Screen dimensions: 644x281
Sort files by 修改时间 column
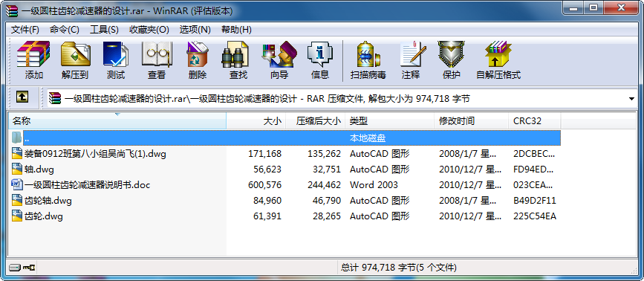471,120
